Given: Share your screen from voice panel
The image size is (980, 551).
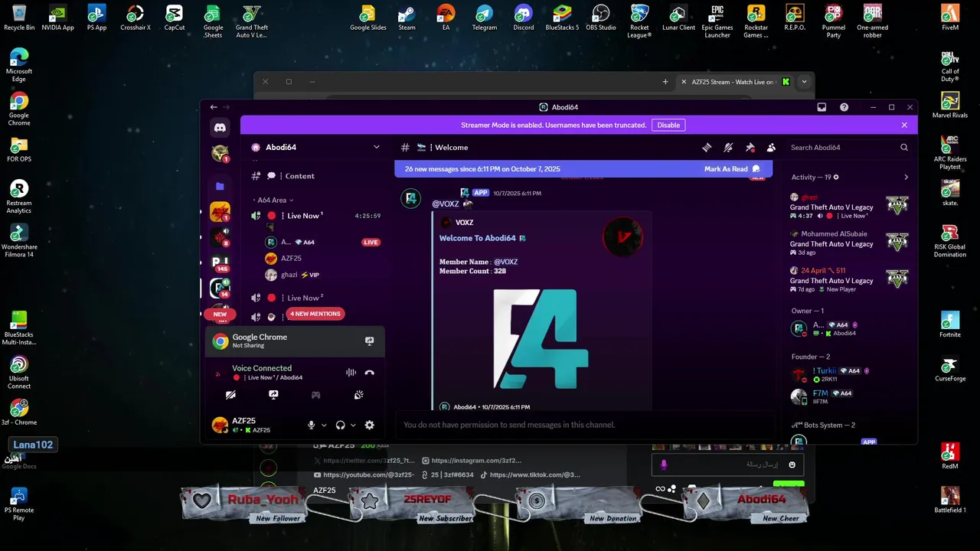Looking at the screenshot, I should tap(273, 395).
